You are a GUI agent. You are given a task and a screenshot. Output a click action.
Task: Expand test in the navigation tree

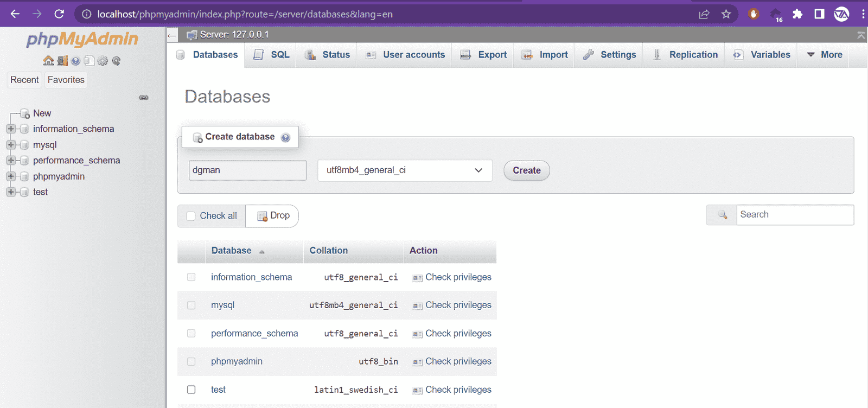[11, 192]
